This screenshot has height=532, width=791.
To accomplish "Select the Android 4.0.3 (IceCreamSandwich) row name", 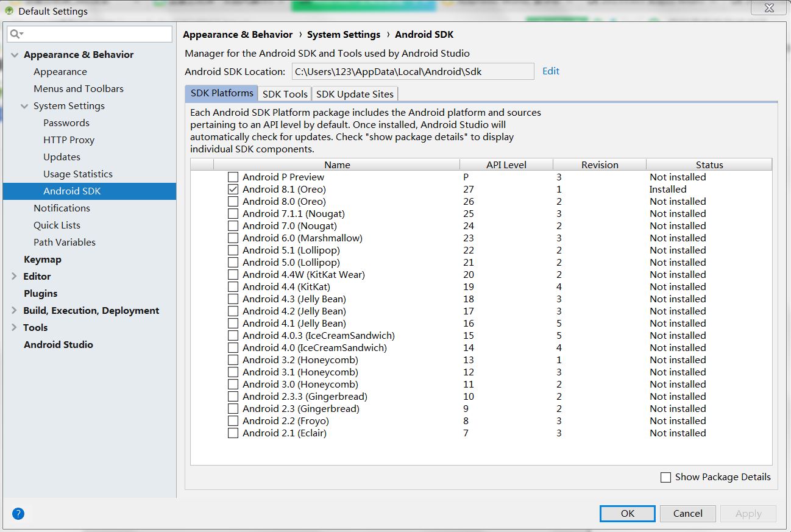I will [319, 336].
